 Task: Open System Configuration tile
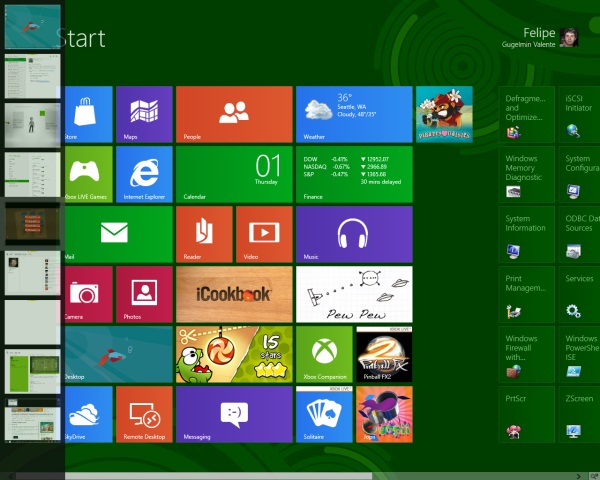579,174
